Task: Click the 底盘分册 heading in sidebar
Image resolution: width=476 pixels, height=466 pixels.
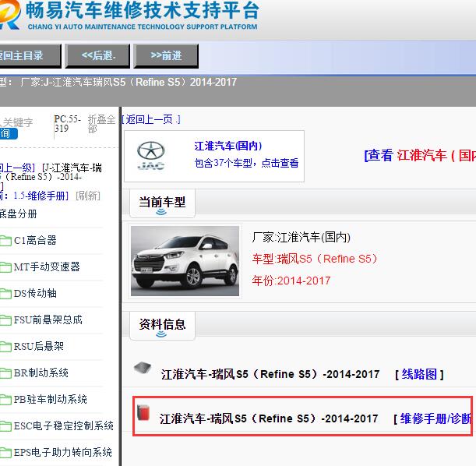Action: [18, 214]
